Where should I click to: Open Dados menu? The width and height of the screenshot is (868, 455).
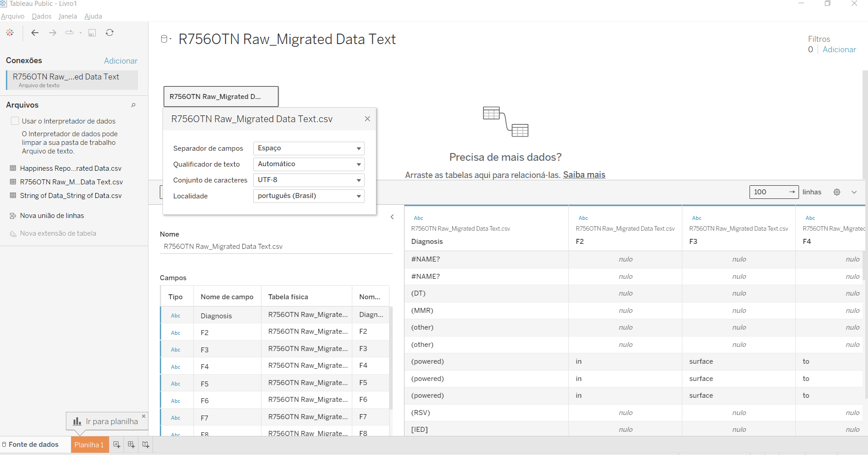click(x=42, y=16)
